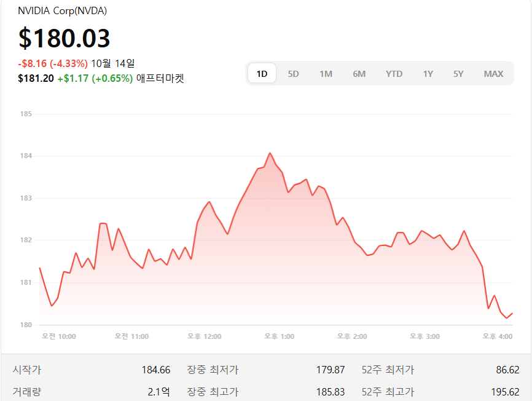Click the $180.03 current price
The width and height of the screenshot is (532, 401).
(65, 38)
